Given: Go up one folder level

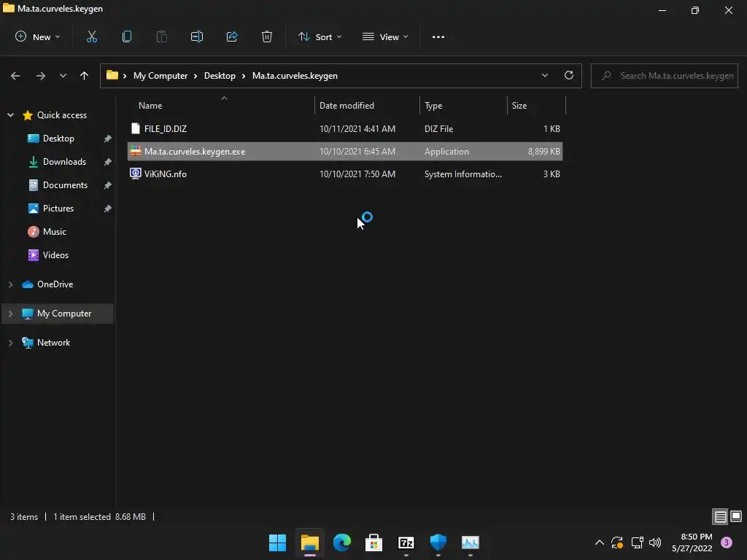Looking at the screenshot, I should (85, 76).
